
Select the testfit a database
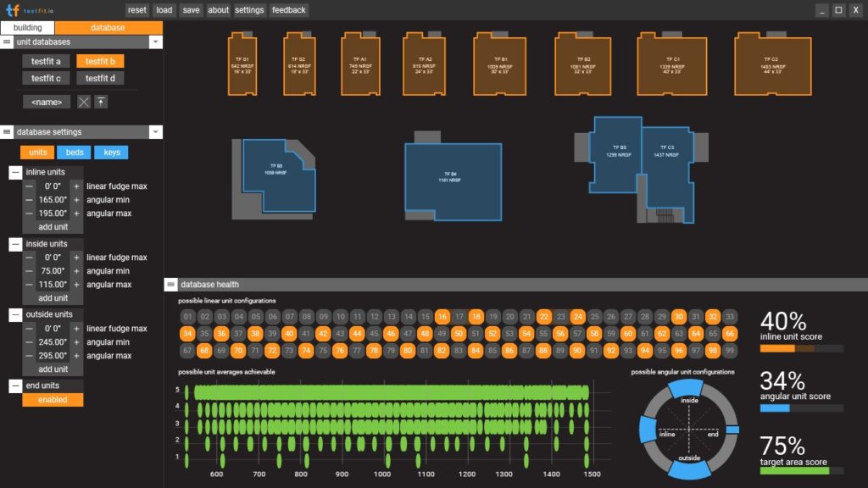[46, 61]
